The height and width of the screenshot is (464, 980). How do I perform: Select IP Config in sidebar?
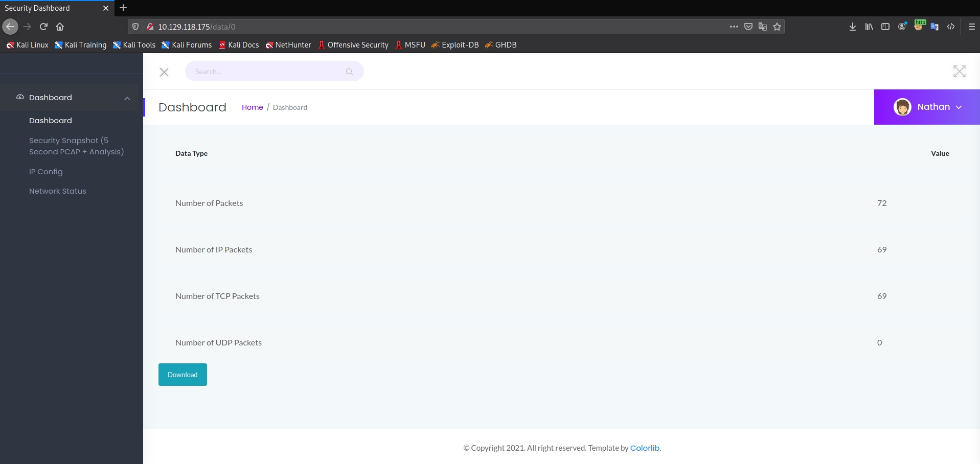[x=46, y=172]
